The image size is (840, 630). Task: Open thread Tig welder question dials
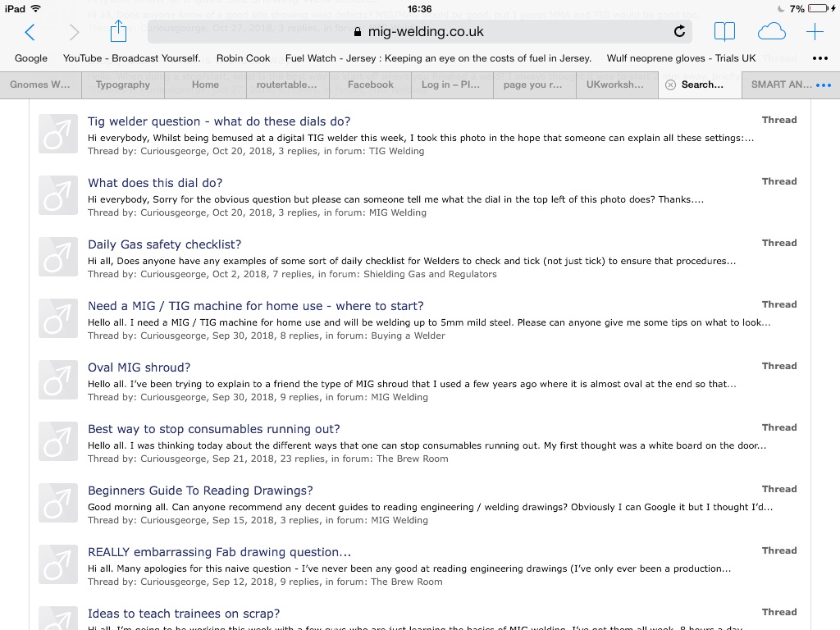[219, 121]
